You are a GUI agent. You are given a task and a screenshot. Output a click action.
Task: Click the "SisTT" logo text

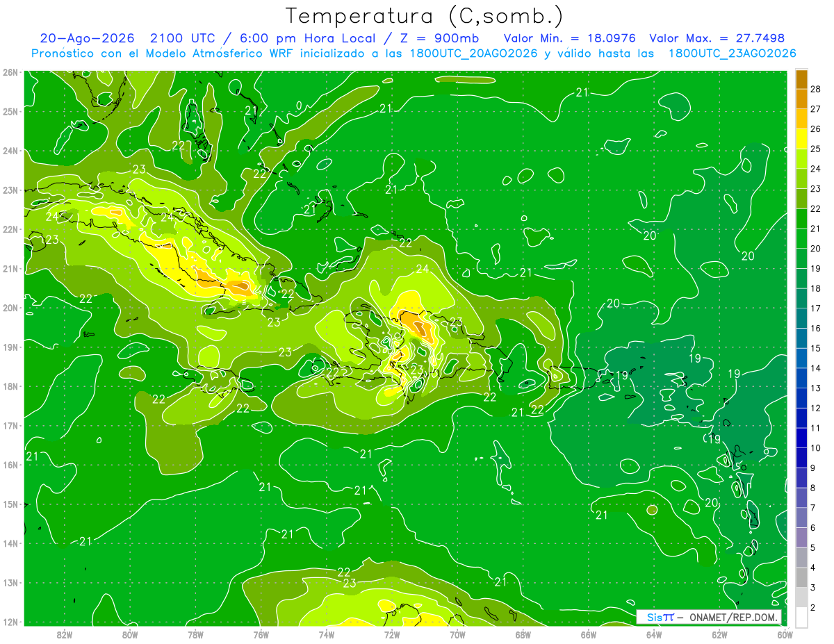660,617
